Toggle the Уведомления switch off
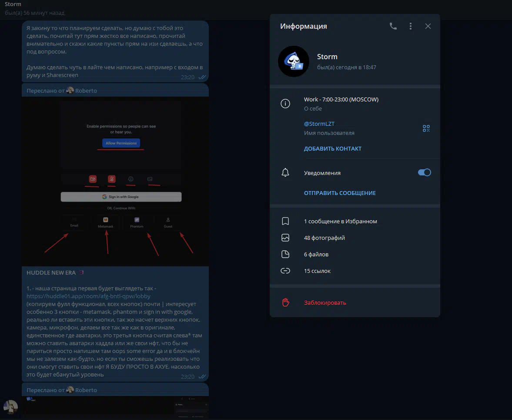Screen dimensions: 512x420 click(424, 172)
